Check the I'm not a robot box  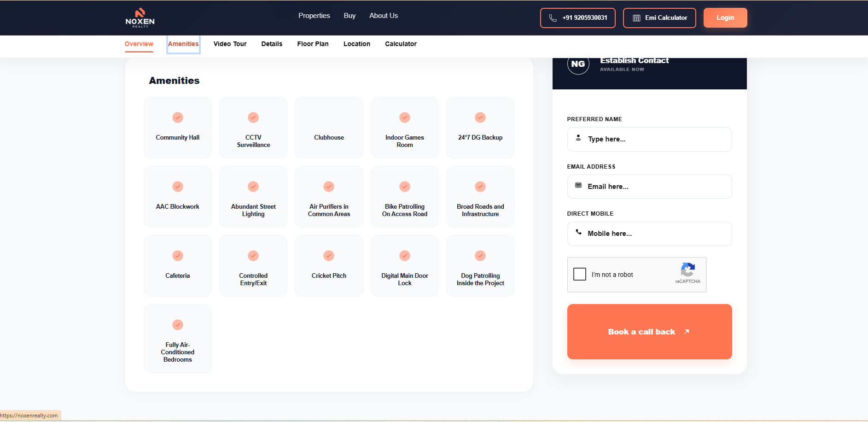tap(580, 274)
